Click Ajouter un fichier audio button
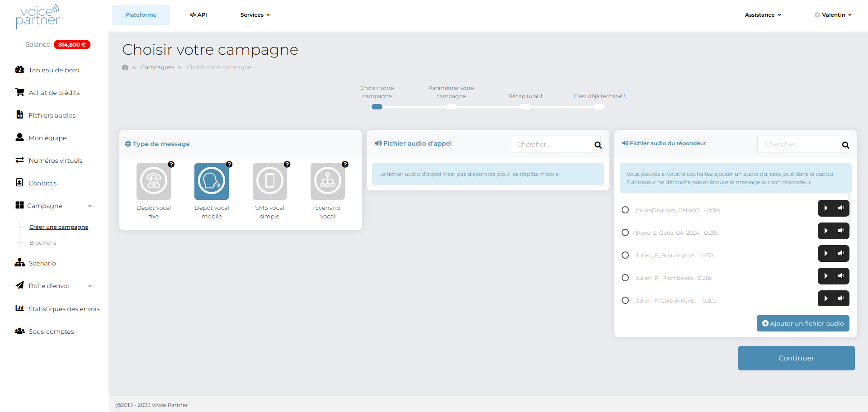This screenshot has width=868, height=412. click(x=802, y=323)
